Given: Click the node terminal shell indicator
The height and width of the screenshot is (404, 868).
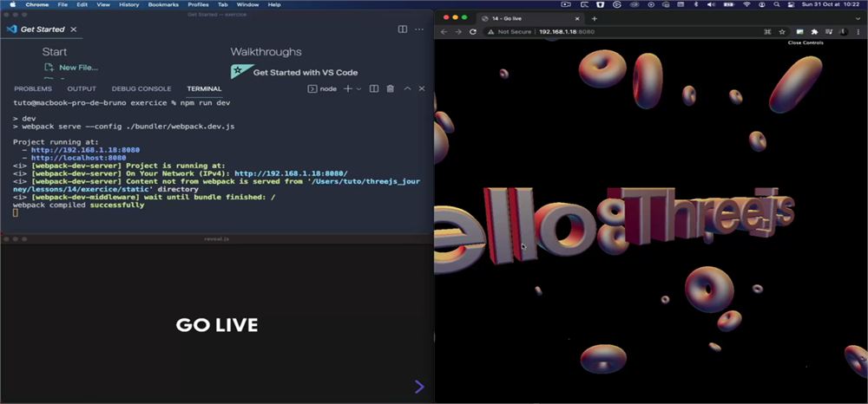Looking at the screenshot, I should pyautogui.click(x=322, y=89).
